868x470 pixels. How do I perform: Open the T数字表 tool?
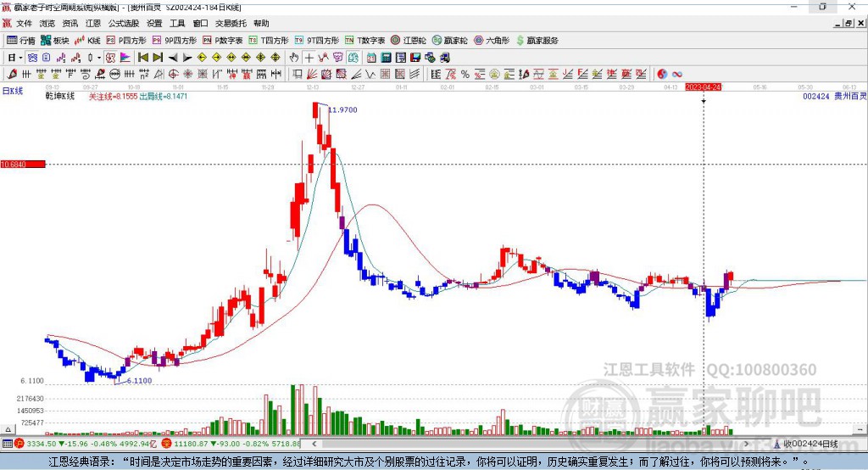pos(364,41)
